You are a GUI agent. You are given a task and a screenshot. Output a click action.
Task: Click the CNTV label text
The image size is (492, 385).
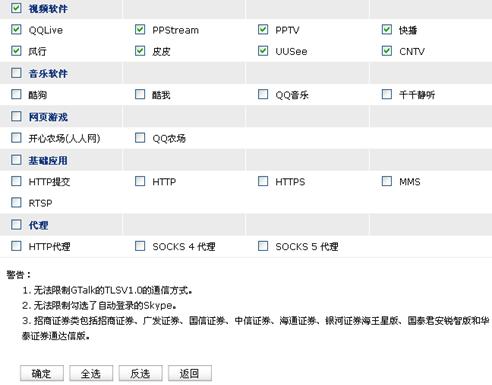coord(412,52)
